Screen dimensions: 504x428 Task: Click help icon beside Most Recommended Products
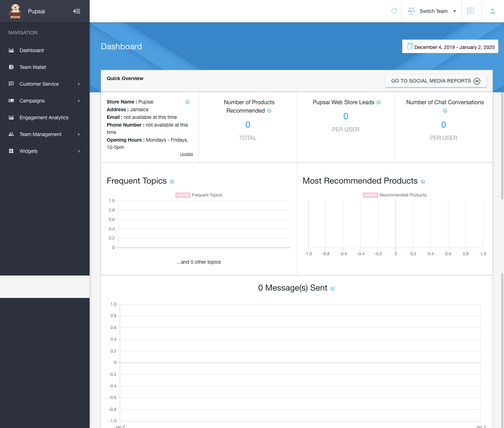point(423,182)
